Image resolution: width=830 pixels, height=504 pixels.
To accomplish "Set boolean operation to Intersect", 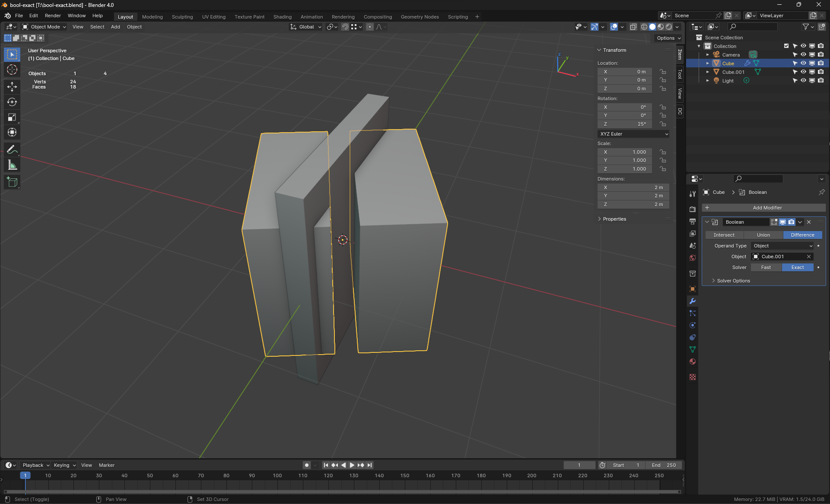I will coord(724,235).
